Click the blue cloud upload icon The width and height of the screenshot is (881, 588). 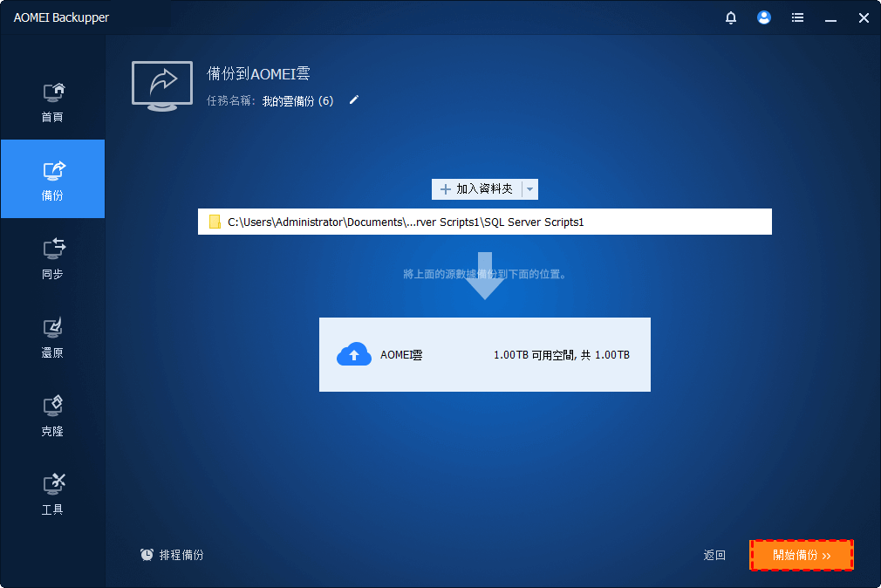[x=354, y=354]
